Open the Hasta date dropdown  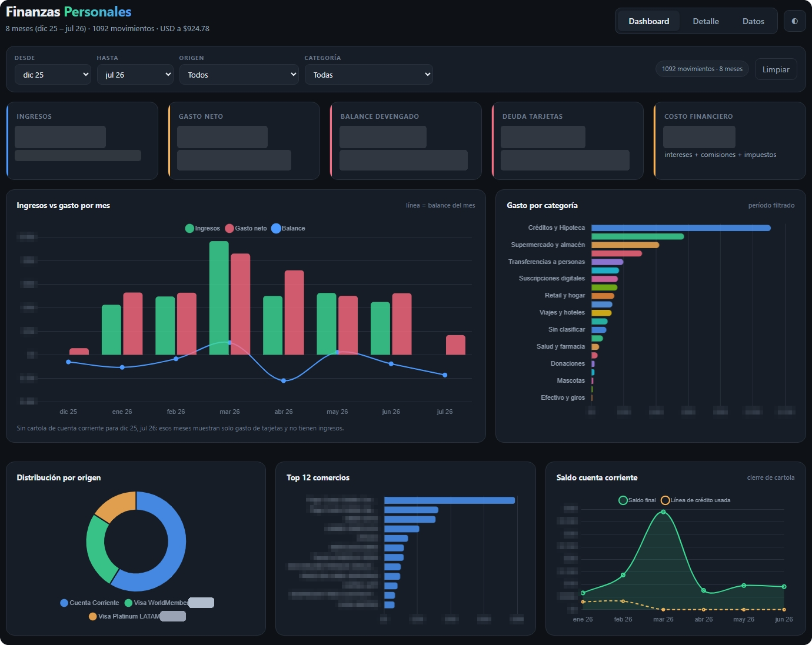[x=135, y=75]
